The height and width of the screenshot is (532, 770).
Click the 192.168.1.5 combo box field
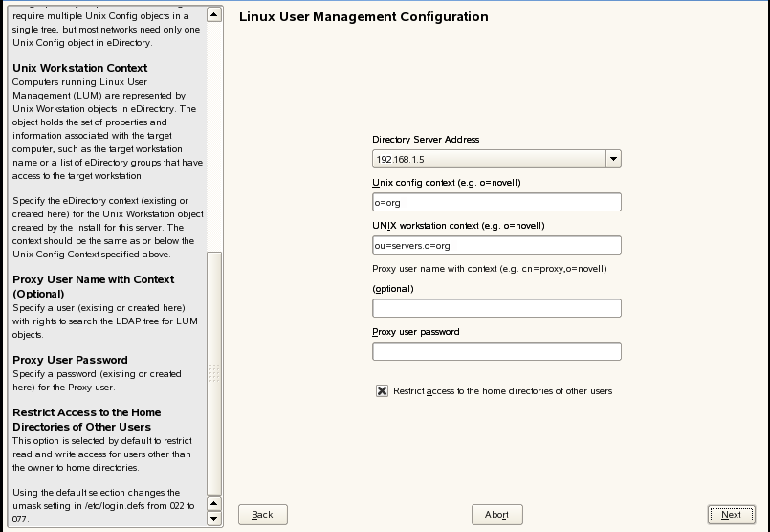pos(488,159)
